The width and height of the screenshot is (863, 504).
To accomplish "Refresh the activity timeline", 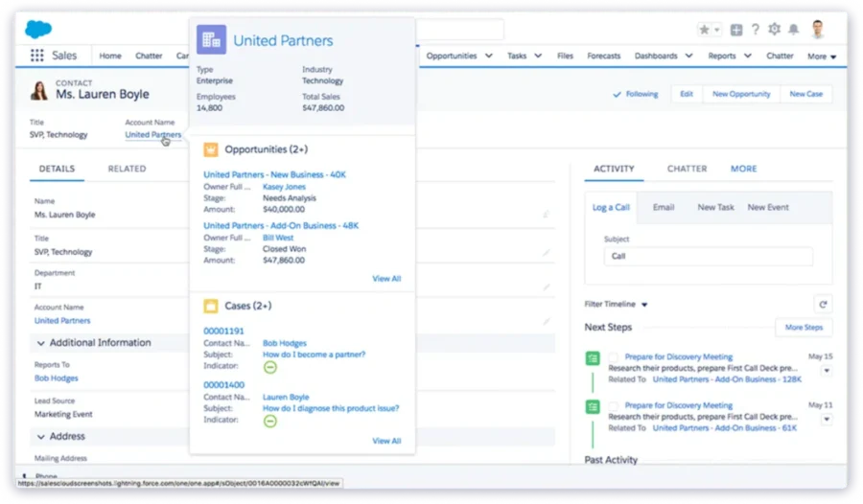I will [823, 305].
